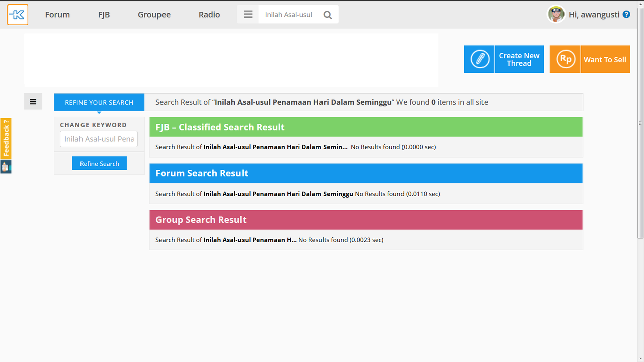Image resolution: width=644 pixels, height=362 pixels.
Task: Click the Refine Search button
Action: coord(99,163)
